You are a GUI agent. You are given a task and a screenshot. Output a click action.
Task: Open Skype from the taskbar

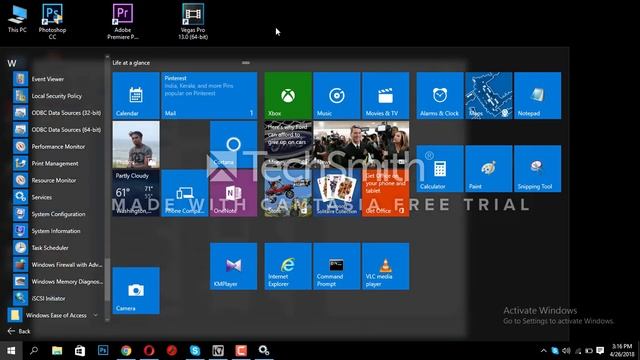click(x=195, y=351)
